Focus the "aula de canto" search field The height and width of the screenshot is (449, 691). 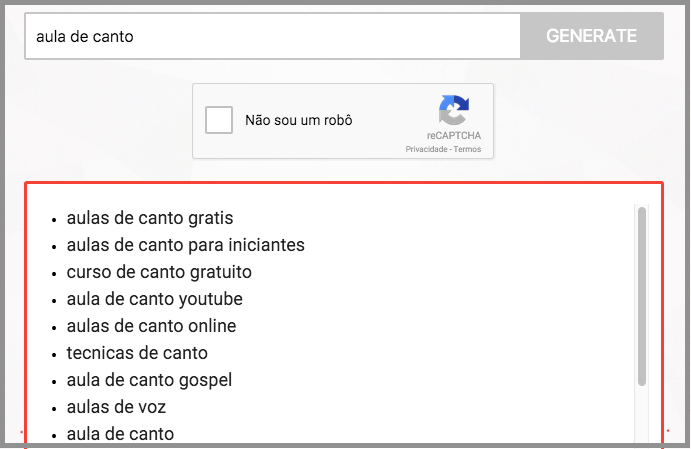pyautogui.click(x=272, y=36)
